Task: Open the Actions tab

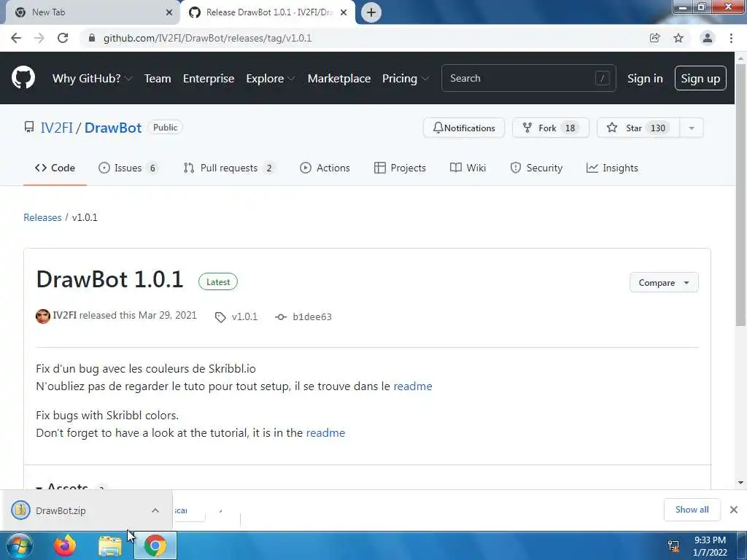Action: click(x=325, y=168)
